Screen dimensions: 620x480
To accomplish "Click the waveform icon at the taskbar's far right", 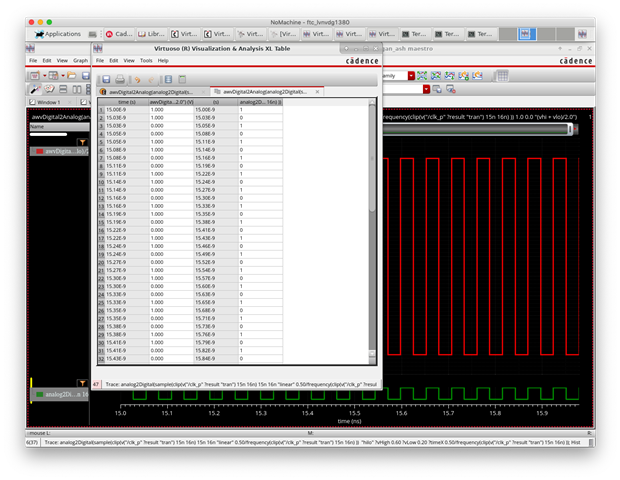I will click(x=582, y=34).
